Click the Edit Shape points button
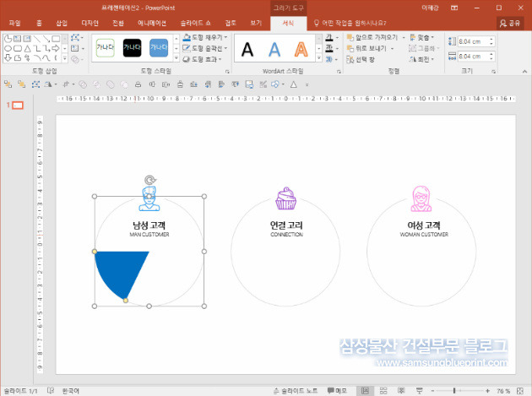Screen dimensions: 532x396 coord(76,38)
